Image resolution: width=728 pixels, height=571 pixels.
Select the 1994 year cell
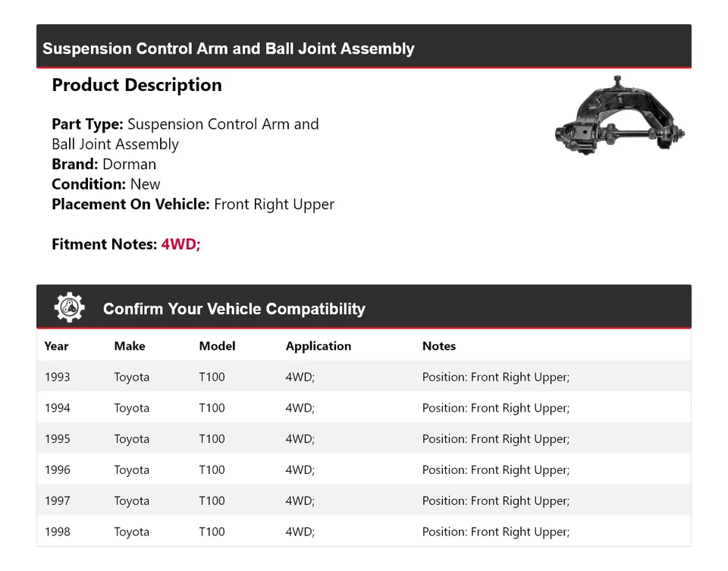tap(57, 408)
